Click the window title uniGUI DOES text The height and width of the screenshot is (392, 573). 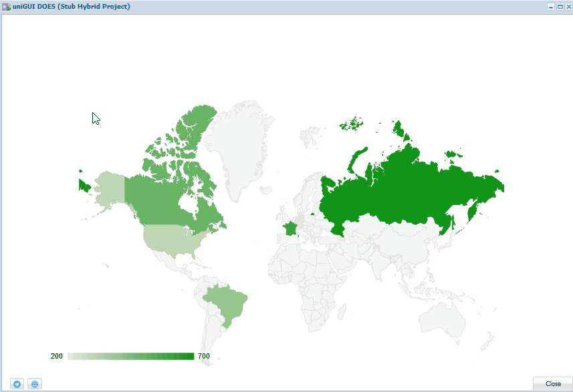click(72, 7)
